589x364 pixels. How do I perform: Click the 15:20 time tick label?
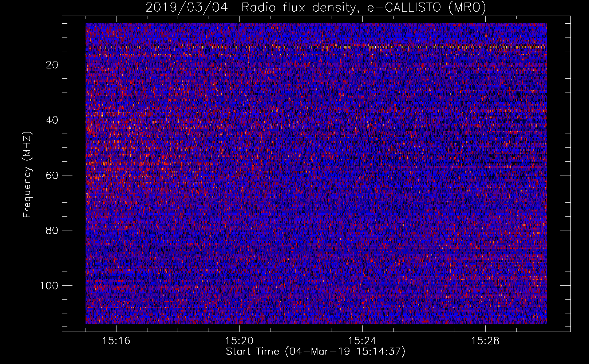click(x=239, y=341)
